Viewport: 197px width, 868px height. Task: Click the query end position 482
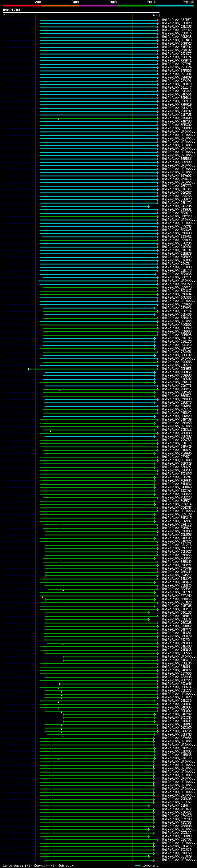155,15
